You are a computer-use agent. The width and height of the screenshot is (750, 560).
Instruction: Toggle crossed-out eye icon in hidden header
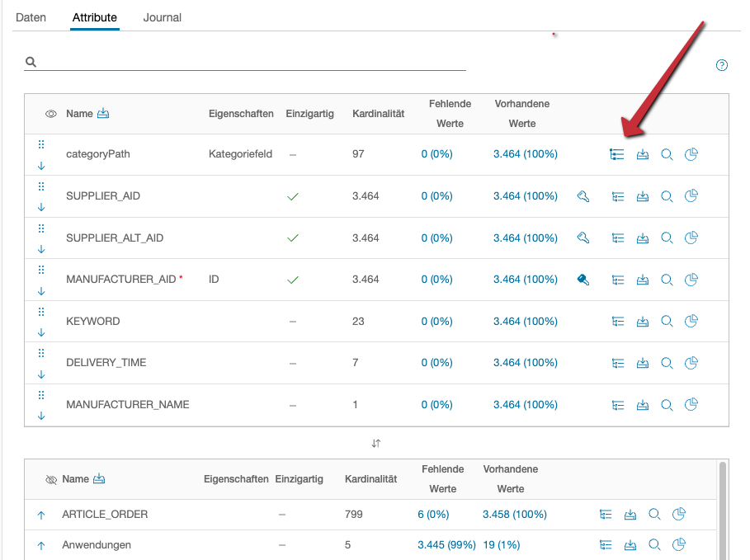point(50,479)
